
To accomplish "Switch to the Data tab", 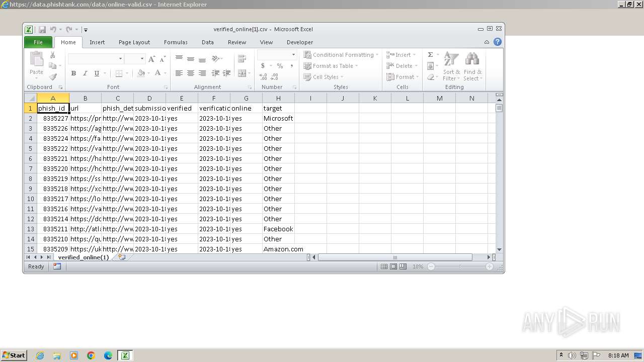I will pyautogui.click(x=208, y=42).
